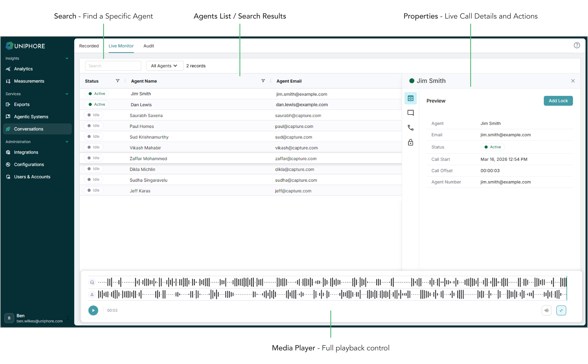Image resolution: width=588 pixels, height=364 pixels.
Task: Open the chat transcript icon in properties
Action: (x=410, y=113)
